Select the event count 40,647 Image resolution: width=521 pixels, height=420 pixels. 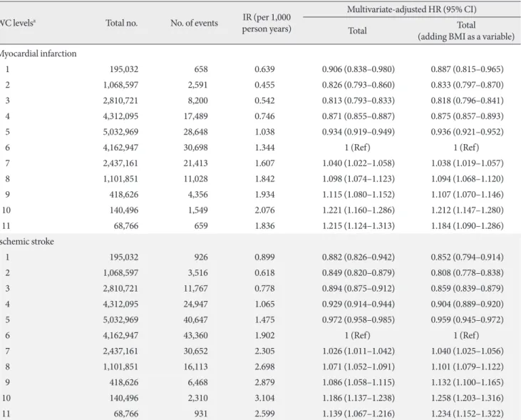click(196, 319)
